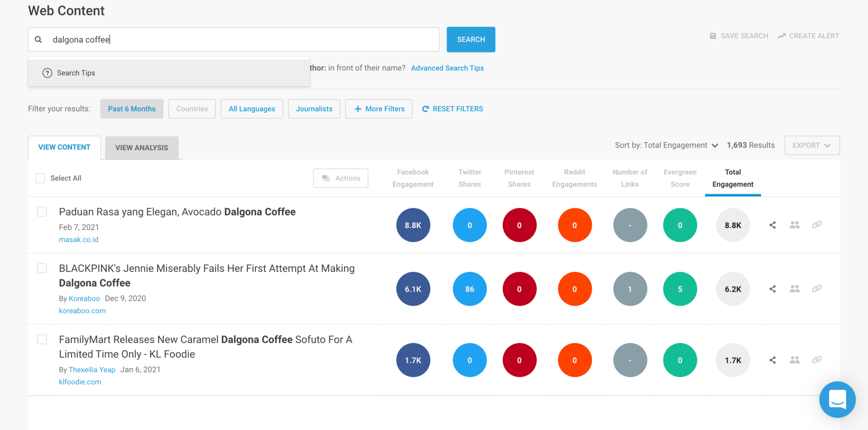Sort by Evergreen Score column header

coord(680,178)
